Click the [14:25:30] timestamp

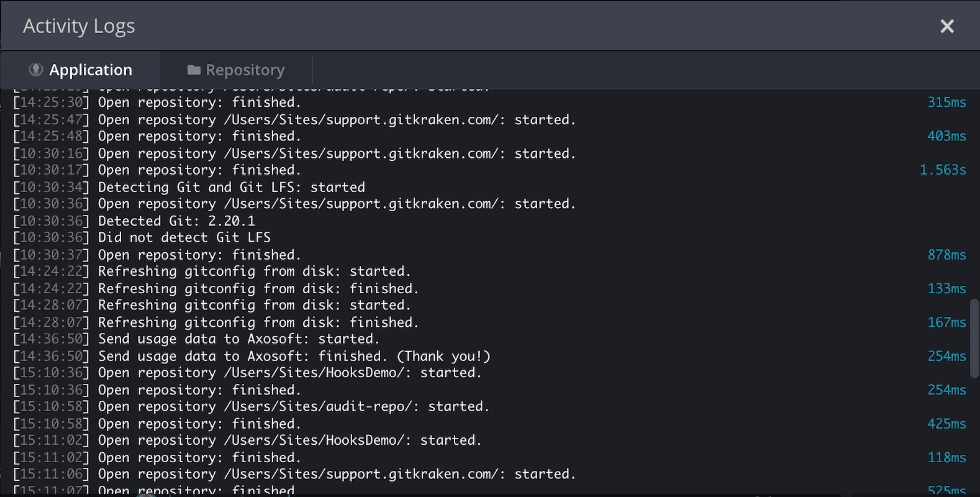[x=50, y=102]
